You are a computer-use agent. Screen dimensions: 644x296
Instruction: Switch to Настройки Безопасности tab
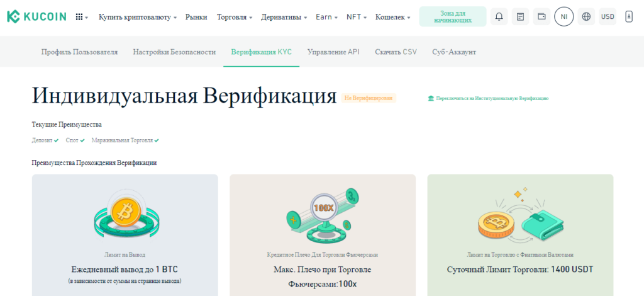coord(174,52)
